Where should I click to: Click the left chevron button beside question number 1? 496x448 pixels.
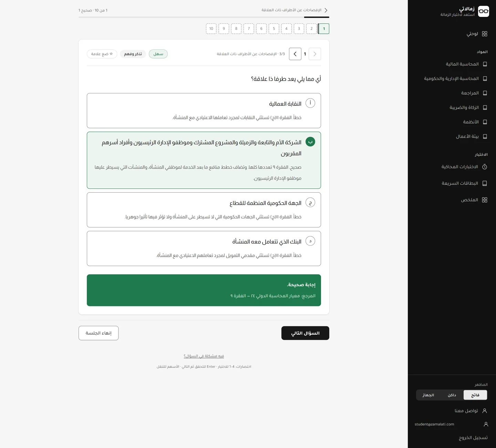click(295, 54)
